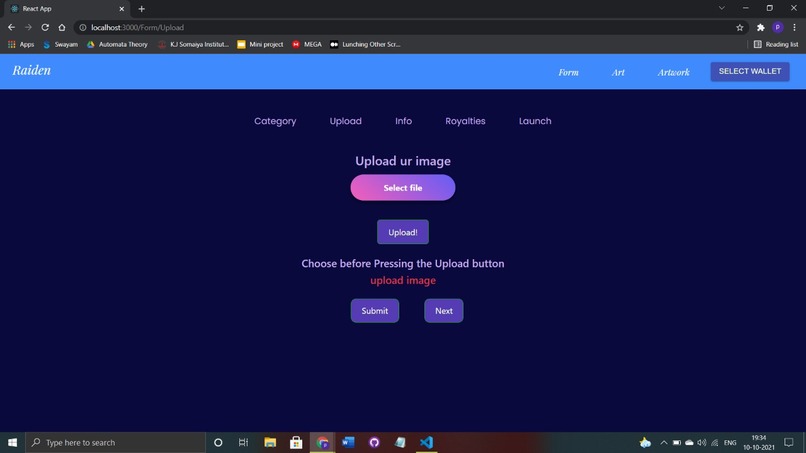
Task: Open the Reading list
Action: (x=776, y=44)
